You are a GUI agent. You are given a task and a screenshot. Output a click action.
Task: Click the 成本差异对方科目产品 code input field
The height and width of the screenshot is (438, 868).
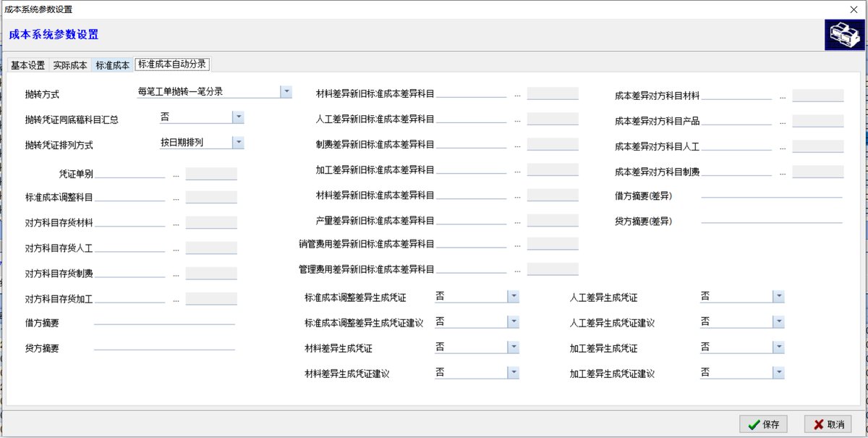736,121
